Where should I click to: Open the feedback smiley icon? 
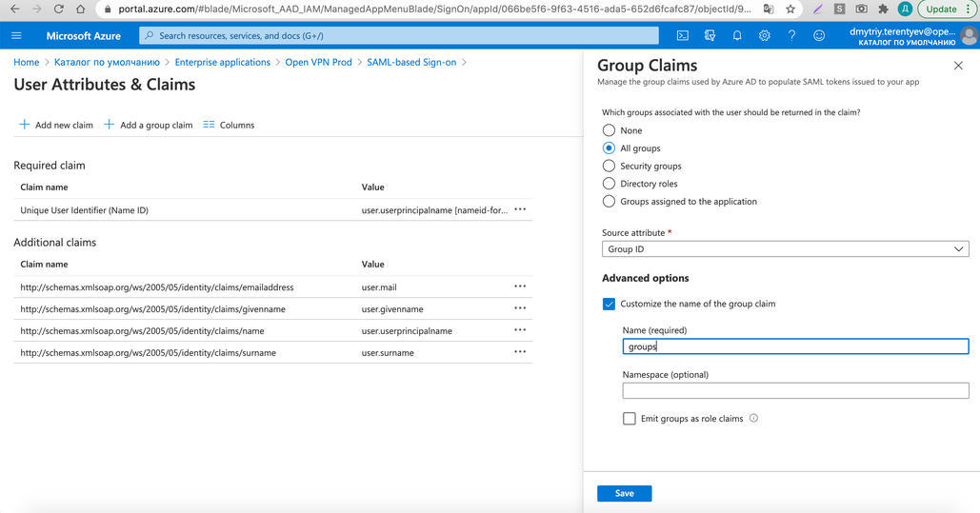[819, 35]
